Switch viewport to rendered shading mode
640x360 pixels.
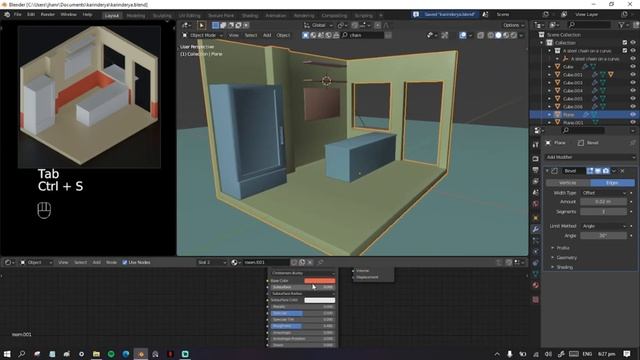coord(514,36)
